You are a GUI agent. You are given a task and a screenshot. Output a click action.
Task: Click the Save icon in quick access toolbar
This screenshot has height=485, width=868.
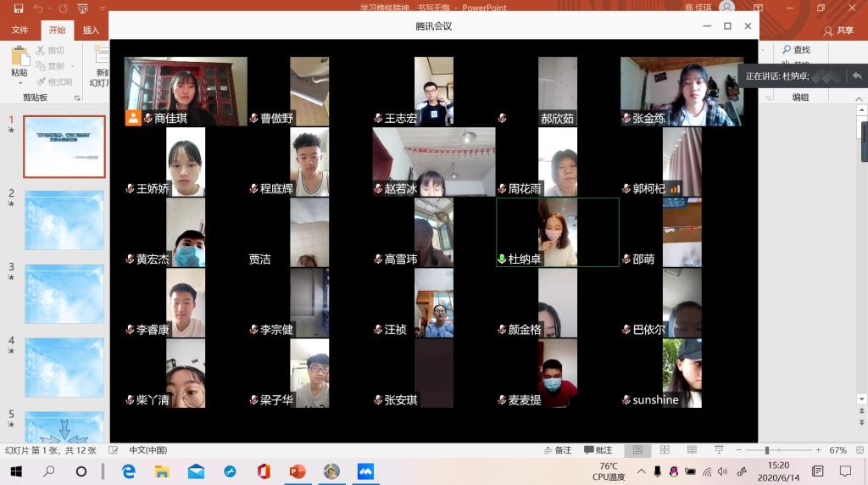(x=19, y=8)
